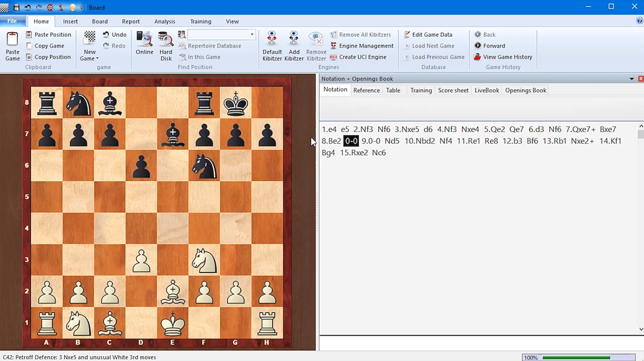This screenshot has height=361, width=644.
Task: Switch to the Analysis ribbon tab
Action: [x=164, y=22]
